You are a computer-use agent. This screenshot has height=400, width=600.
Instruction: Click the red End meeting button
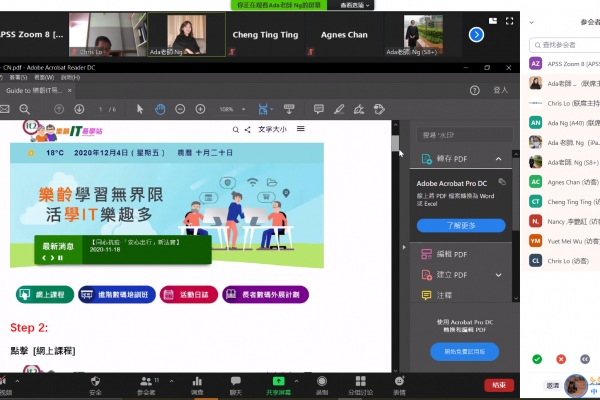point(499,385)
